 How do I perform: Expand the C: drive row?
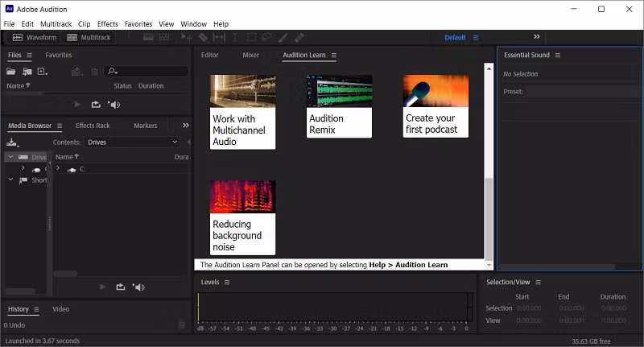pyautogui.click(x=58, y=168)
